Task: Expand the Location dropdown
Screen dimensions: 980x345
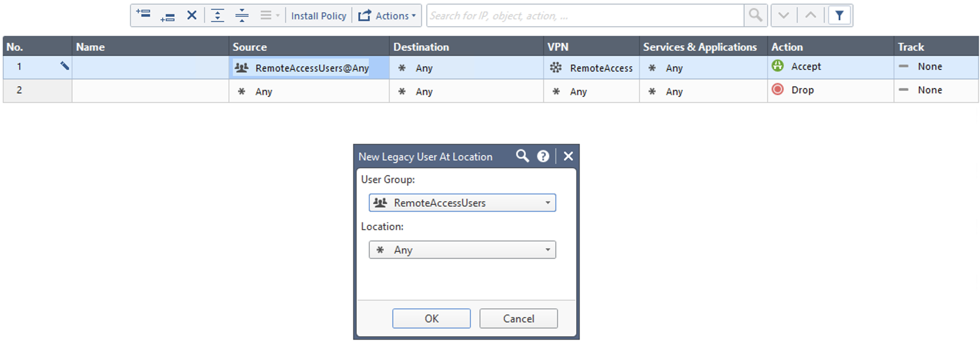Action: (x=548, y=250)
